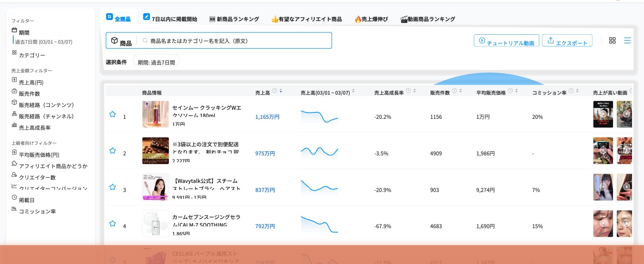
Task: Toggle favorite star for カームセブン serum
Action: click(x=113, y=224)
